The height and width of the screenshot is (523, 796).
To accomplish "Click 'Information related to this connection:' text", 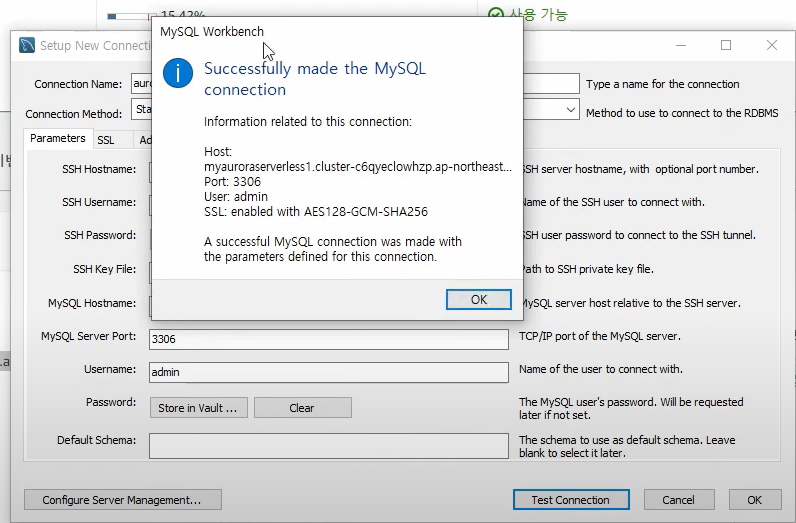I will 308,122.
